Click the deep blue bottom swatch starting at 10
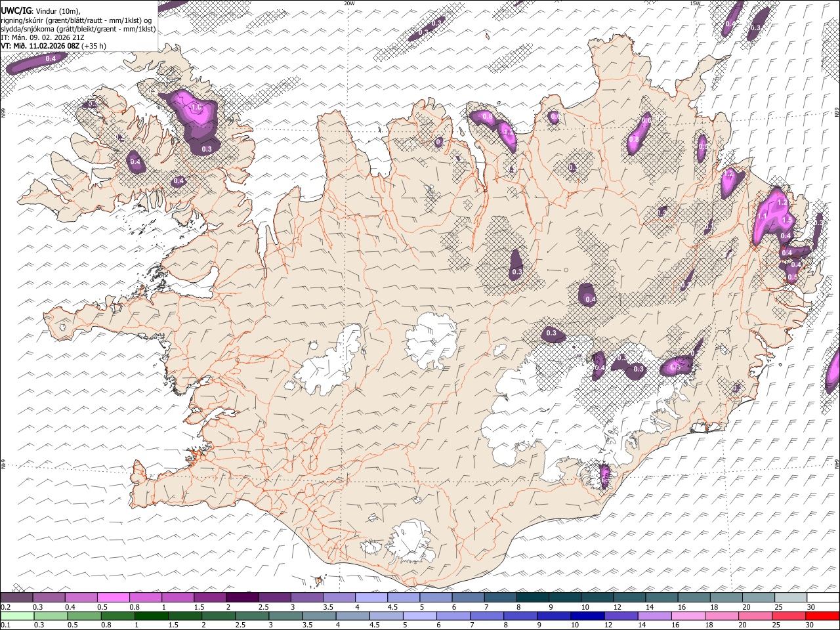Image resolution: width=840 pixels, height=630 pixels. (x=587, y=616)
